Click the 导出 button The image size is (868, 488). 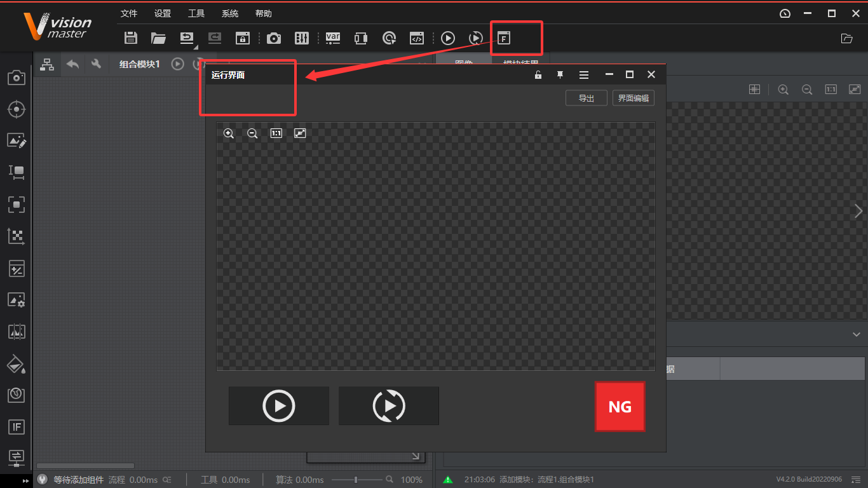coord(585,98)
